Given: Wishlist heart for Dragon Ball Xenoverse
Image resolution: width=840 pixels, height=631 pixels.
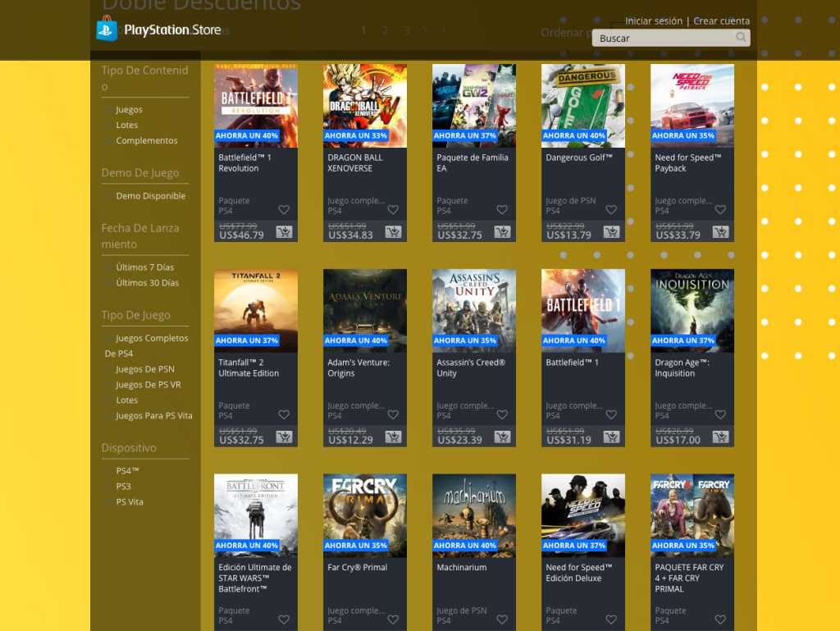Looking at the screenshot, I should coord(393,209).
